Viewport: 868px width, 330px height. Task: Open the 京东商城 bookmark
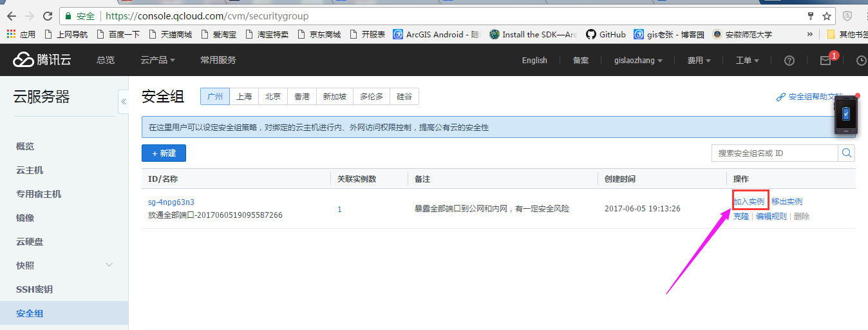319,34
